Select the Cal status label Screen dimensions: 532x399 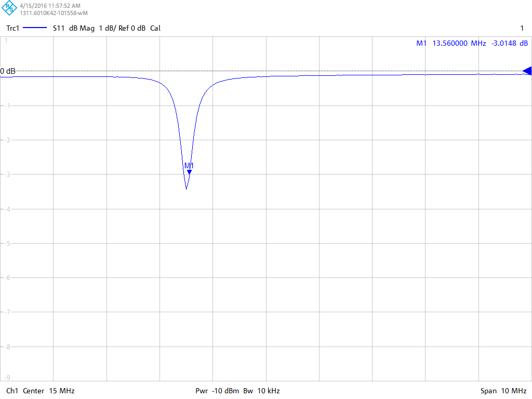coord(155,28)
